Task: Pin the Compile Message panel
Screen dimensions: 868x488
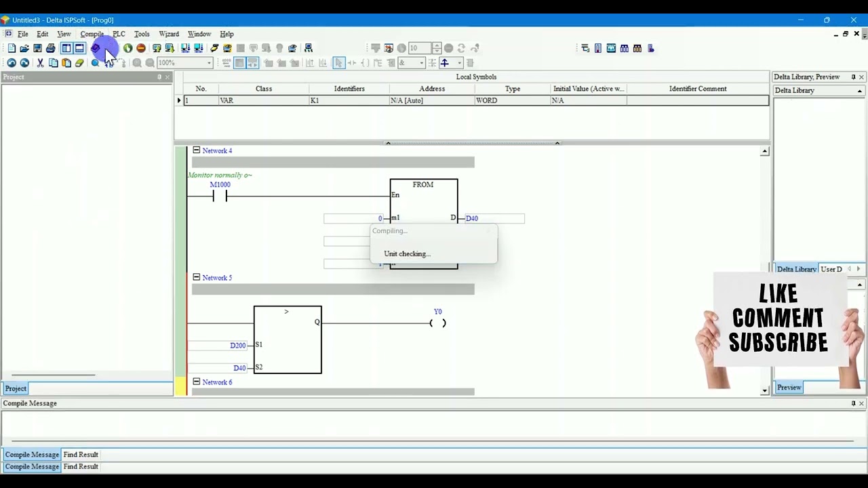Action: coord(853,403)
